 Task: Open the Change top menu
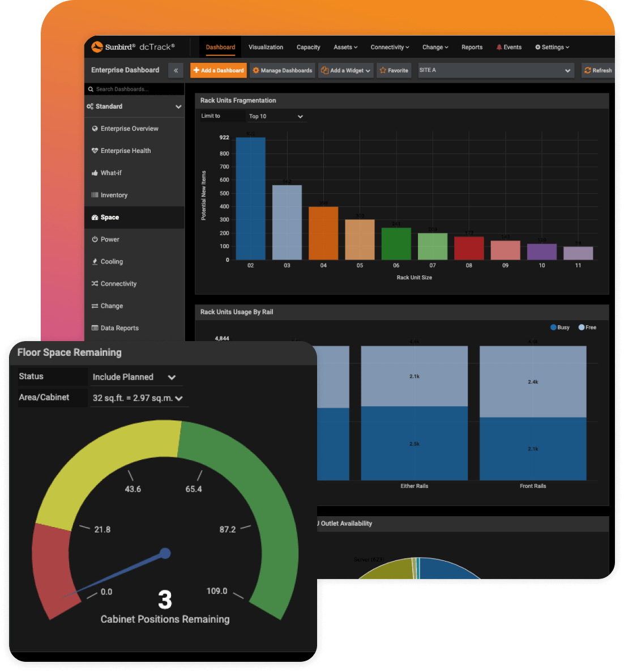click(435, 47)
